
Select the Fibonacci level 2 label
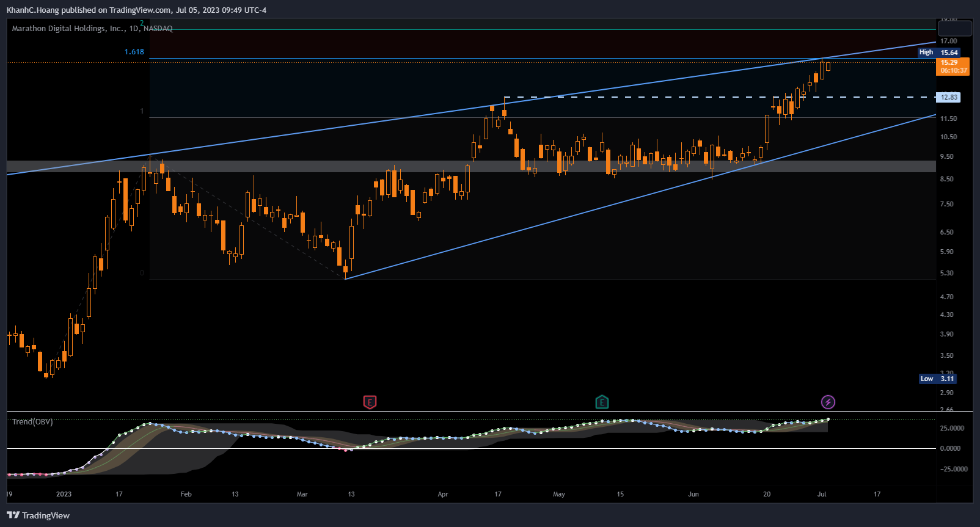point(142,23)
